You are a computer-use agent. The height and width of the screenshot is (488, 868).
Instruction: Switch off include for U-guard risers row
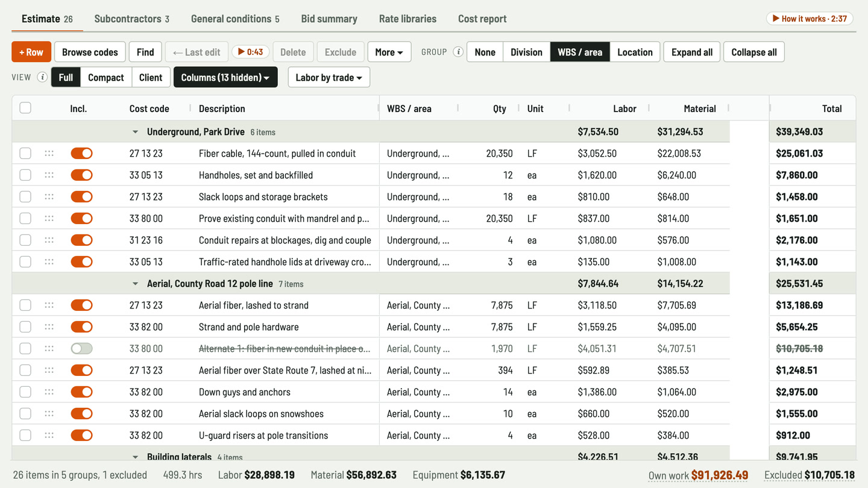tap(81, 436)
